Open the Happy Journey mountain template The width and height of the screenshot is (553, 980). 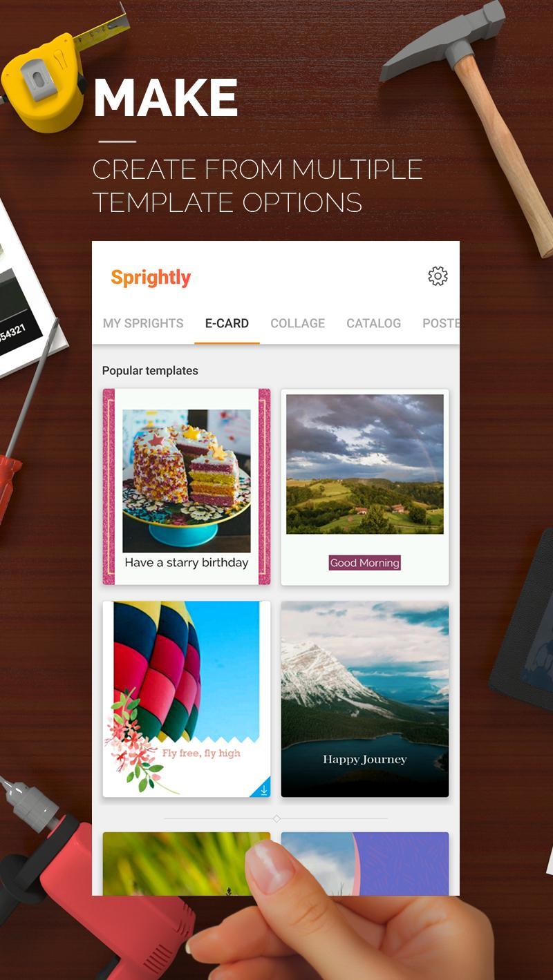click(365, 699)
